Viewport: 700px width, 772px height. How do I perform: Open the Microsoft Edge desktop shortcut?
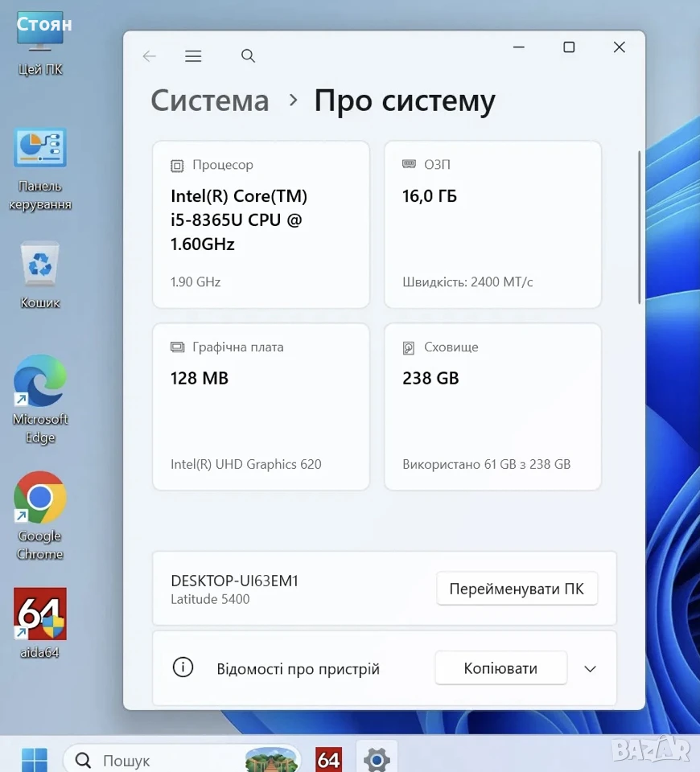[40, 399]
